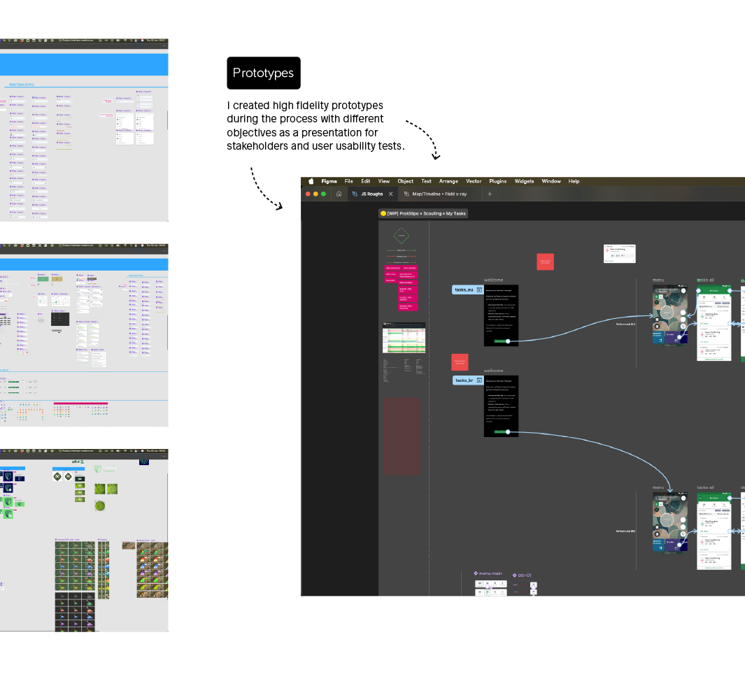745x700 pixels.
Task: Open the Widgets menu
Action: coord(524,181)
